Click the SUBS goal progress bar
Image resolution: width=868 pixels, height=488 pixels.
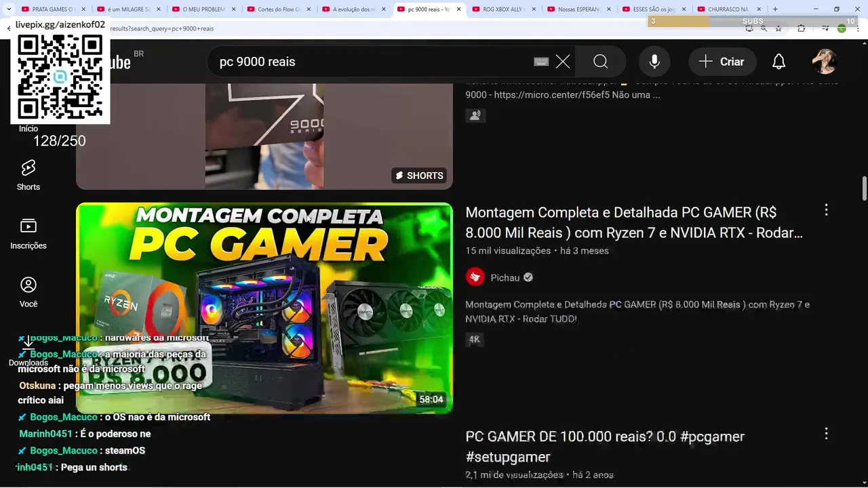753,22
